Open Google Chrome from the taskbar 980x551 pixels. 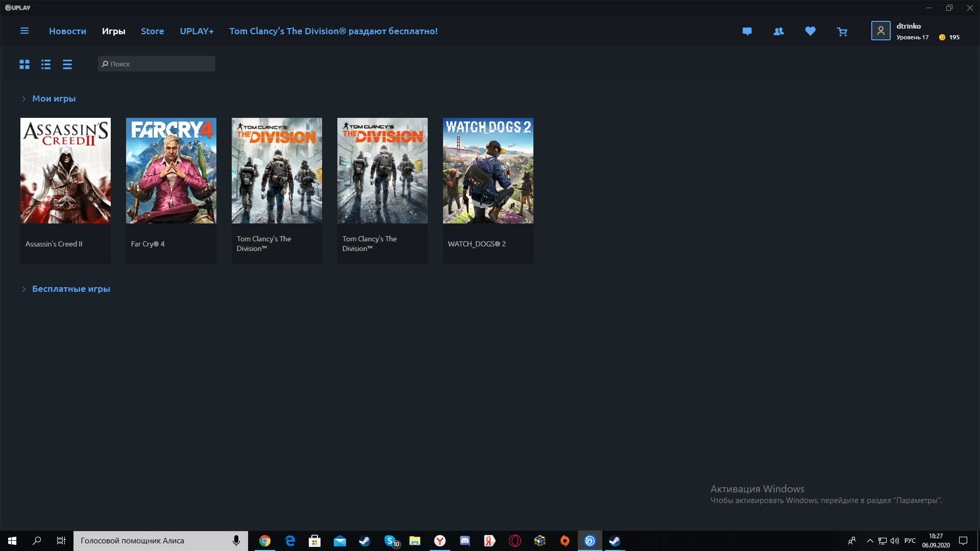(264, 541)
